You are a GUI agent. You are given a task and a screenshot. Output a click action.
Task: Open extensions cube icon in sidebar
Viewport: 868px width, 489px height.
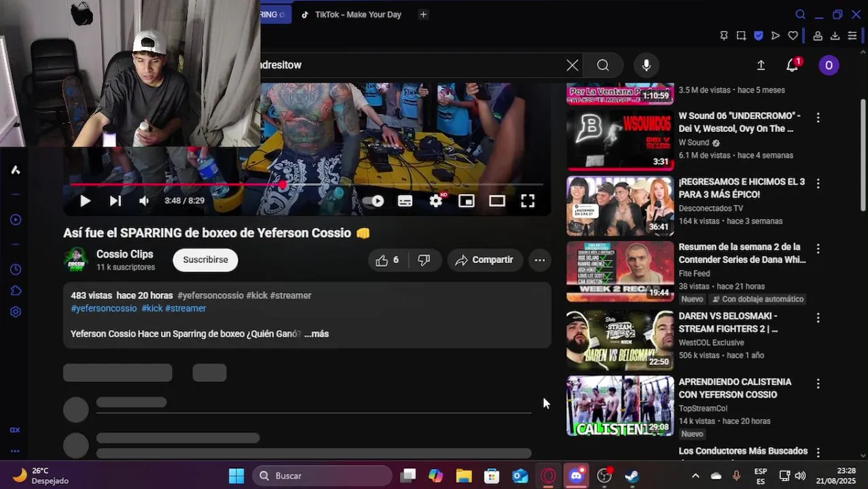(x=16, y=291)
